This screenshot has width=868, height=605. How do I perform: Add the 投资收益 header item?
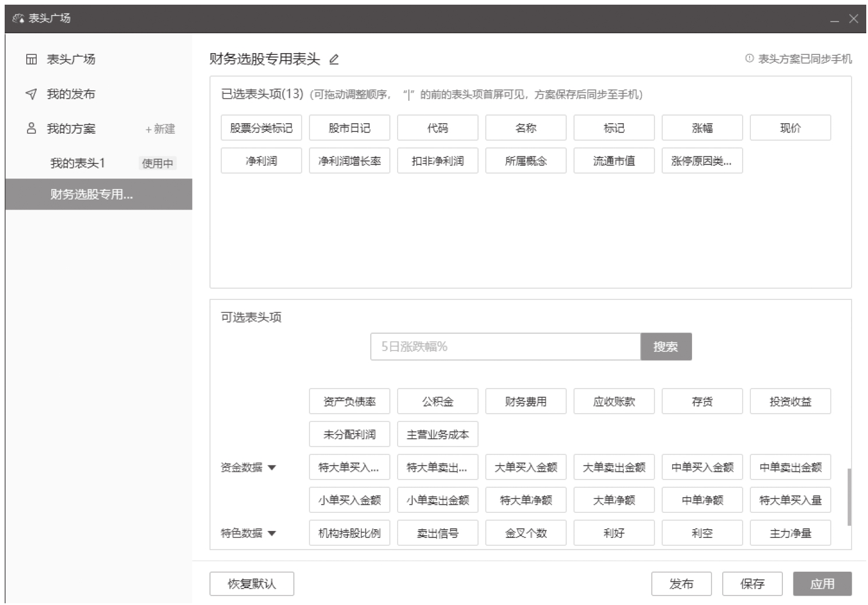[790, 401]
